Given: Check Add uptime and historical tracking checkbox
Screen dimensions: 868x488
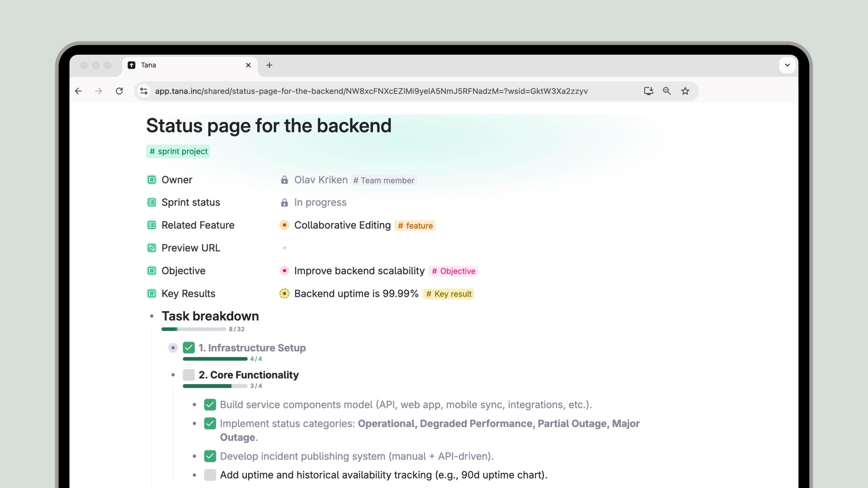Looking at the screenshot, I should 210,475.
